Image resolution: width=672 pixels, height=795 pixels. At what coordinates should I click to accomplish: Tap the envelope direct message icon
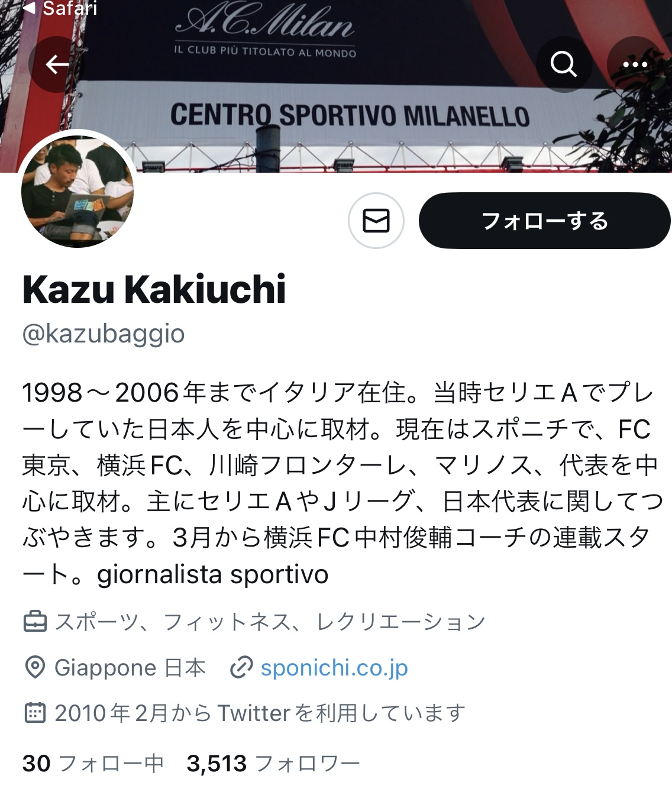coord(376,221)
